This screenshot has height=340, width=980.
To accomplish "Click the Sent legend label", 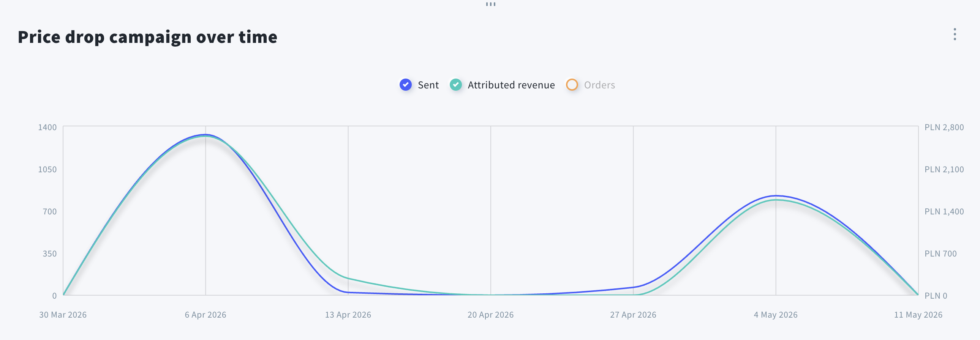I will click(428, 85).
